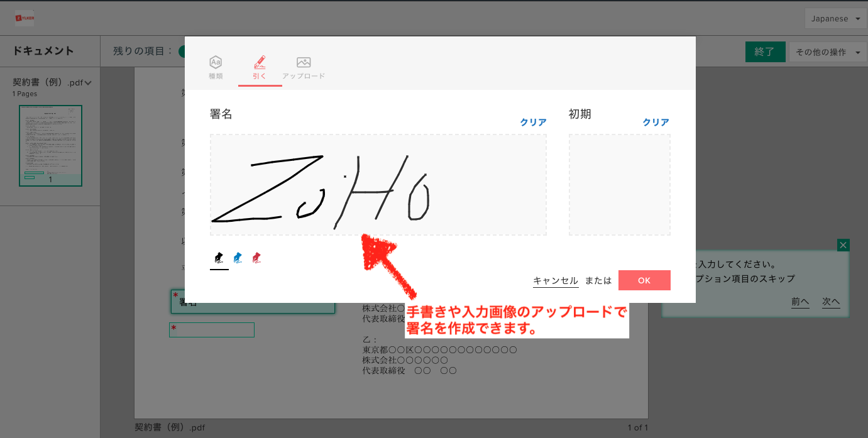Viewport: 868px width, 438px height.
Task: Click the 残りの項目 label
Action: [143, 51]
